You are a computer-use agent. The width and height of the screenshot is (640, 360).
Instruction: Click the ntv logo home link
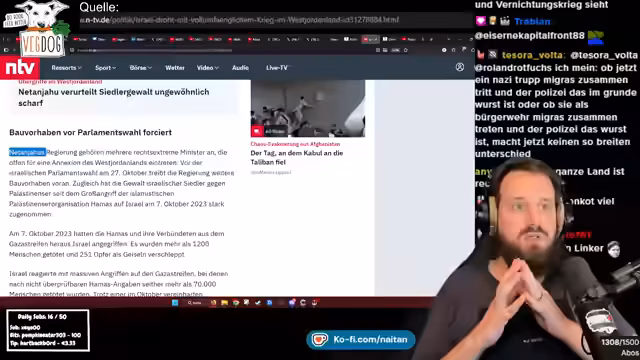[20, 67]
